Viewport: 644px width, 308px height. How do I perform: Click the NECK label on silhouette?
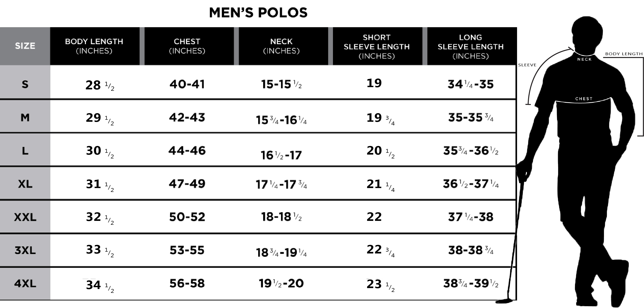pyautogui.click(x=585, y=59)
